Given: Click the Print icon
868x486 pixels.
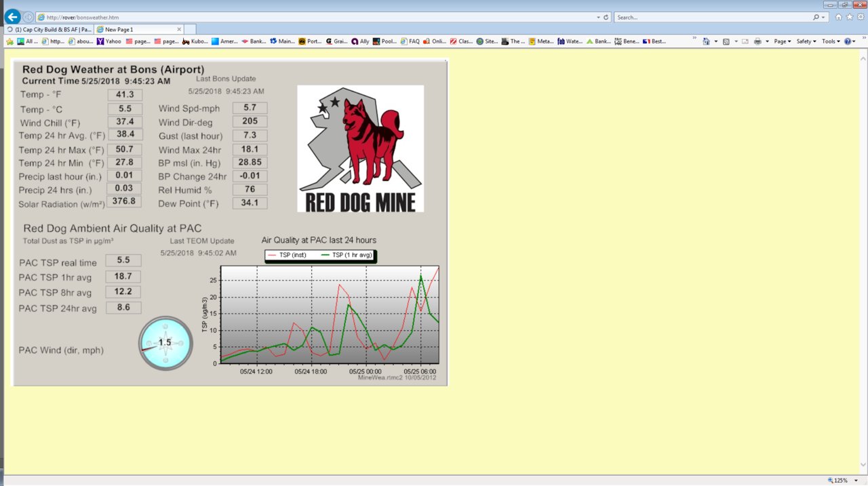Looking at the screenshot, I should coord(757,41).
